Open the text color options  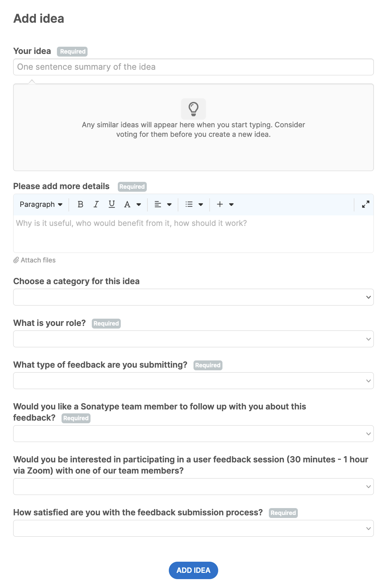tap(132, 205)
